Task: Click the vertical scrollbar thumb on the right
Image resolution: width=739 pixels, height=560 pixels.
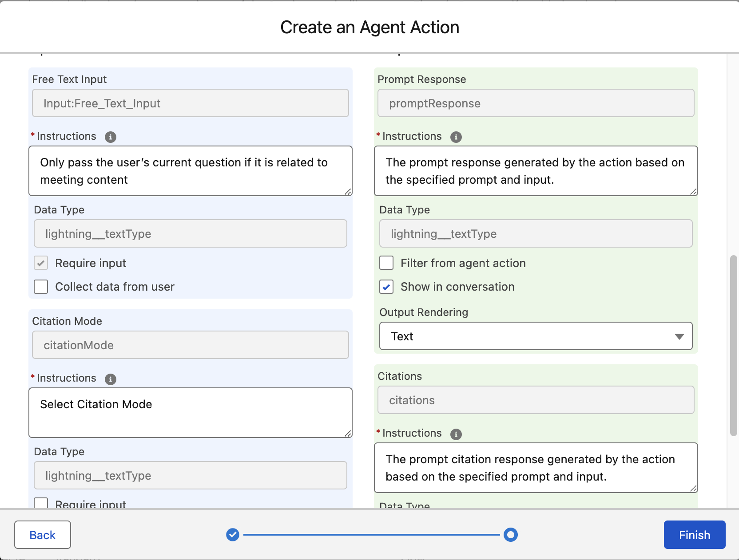Action: [734, 346]
